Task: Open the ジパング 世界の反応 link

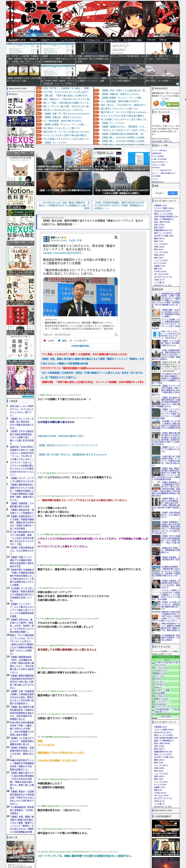Action: click(159, 150)
